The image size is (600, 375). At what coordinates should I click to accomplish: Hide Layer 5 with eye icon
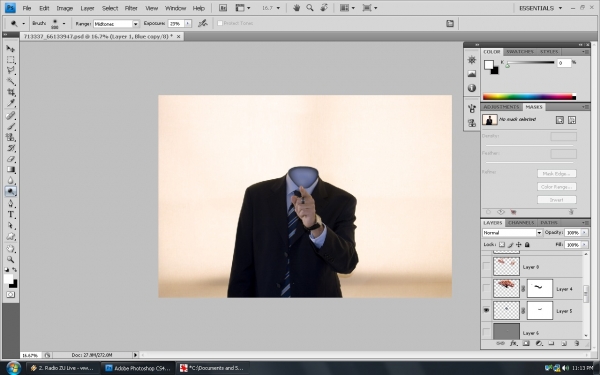tap(486, 310)
